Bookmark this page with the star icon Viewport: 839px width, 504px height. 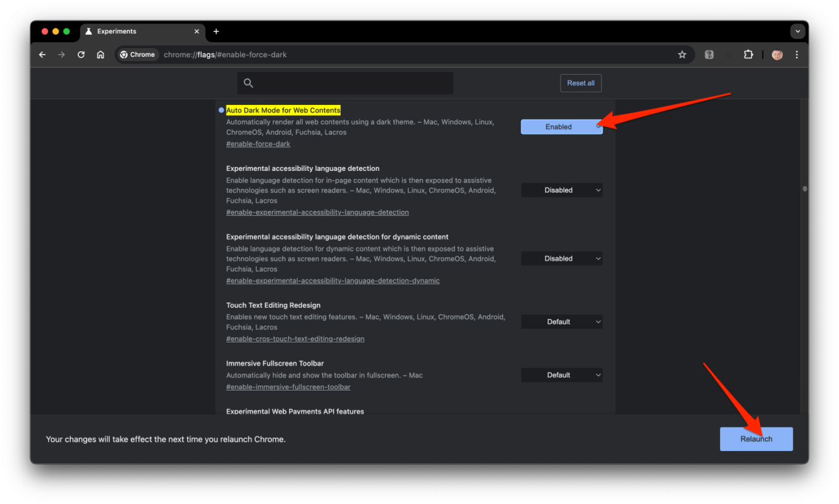click(x=682, y=55)
